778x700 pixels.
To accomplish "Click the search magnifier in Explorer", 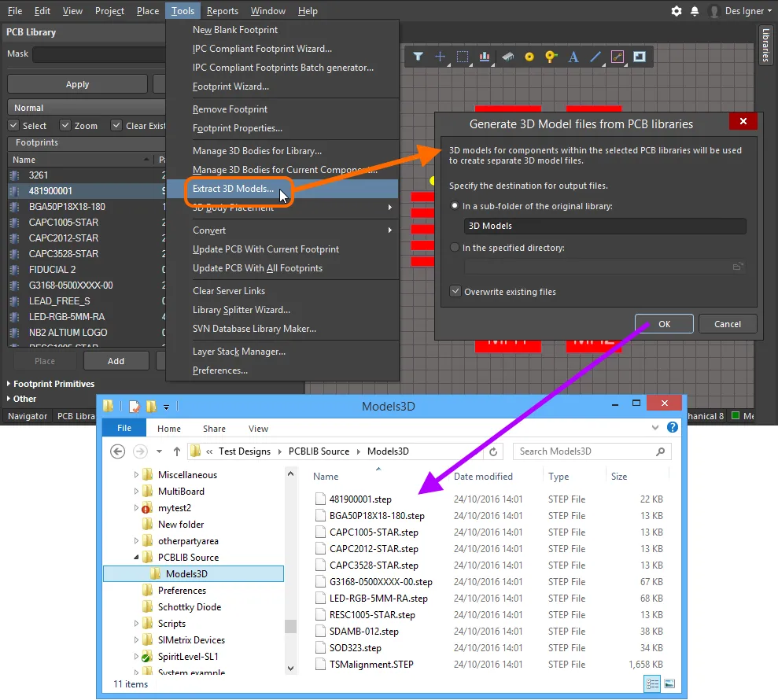I will pyautogui.click(x=661, y=451).
